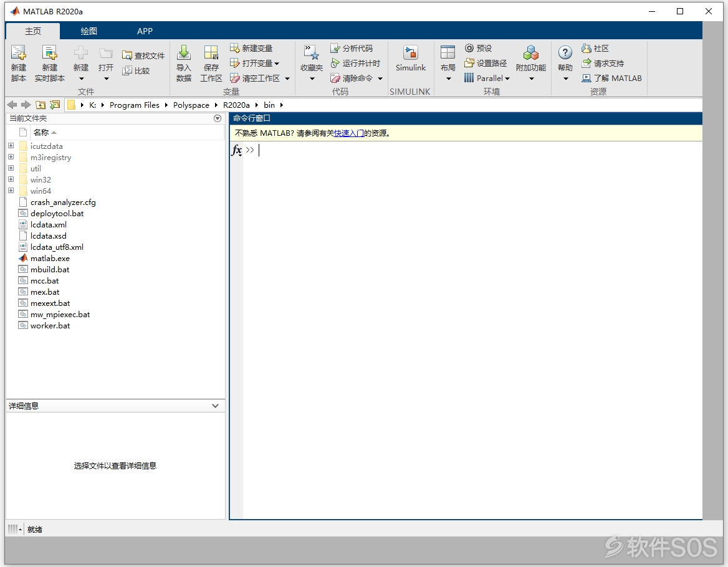Click the New Script (新建脚本) icon
Image resolution: width=728 pixels, height=567 pixels.
coord(19,53)
